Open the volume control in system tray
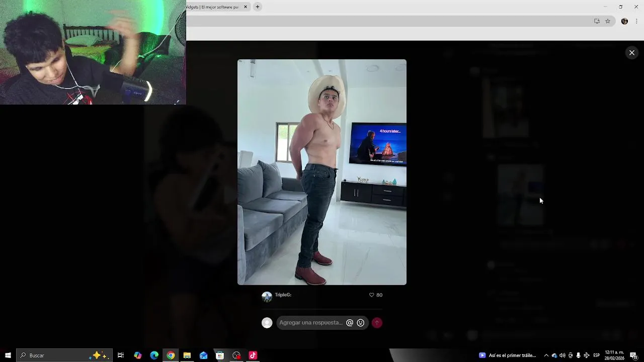This screenshot has width=644, height=362. (x=562, y=355)
